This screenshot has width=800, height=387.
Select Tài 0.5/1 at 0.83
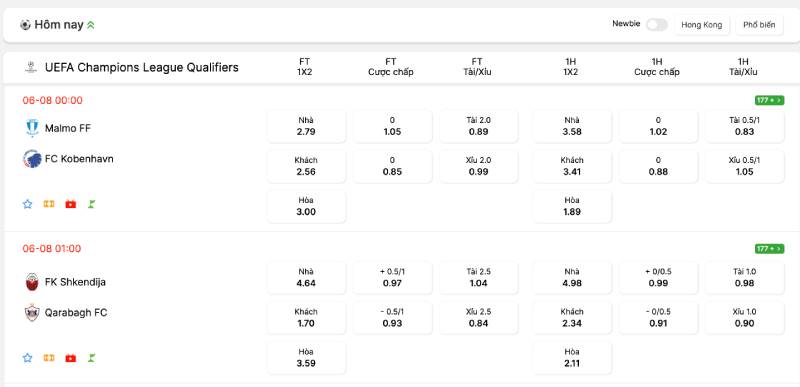[x=744, y=126]
